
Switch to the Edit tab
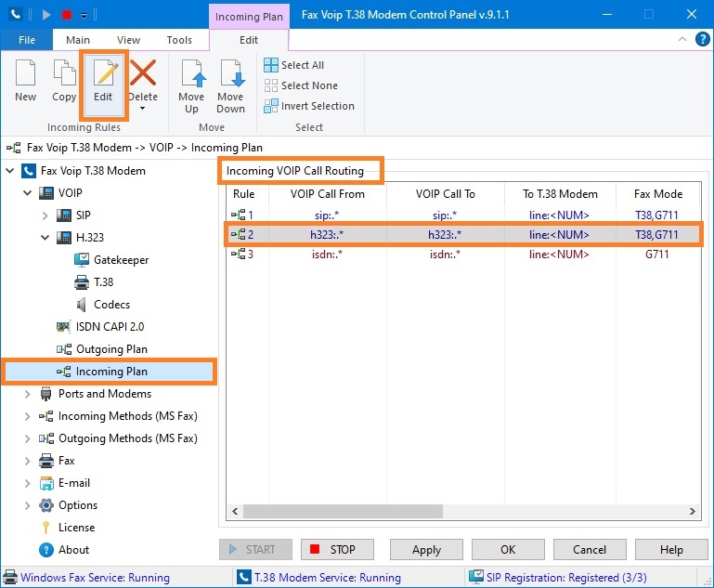pyautogui.click(x=249, y=40)
